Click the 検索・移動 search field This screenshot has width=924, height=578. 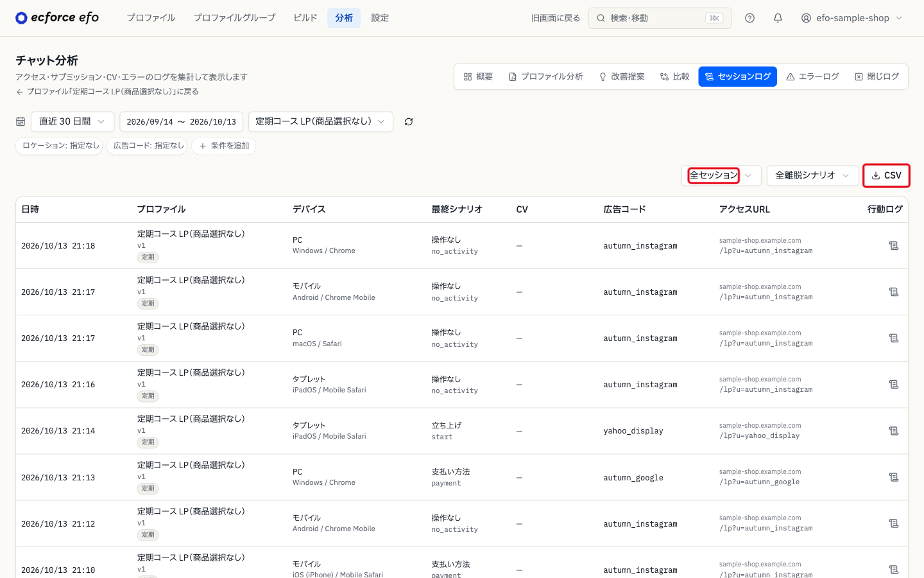(660, 18)
